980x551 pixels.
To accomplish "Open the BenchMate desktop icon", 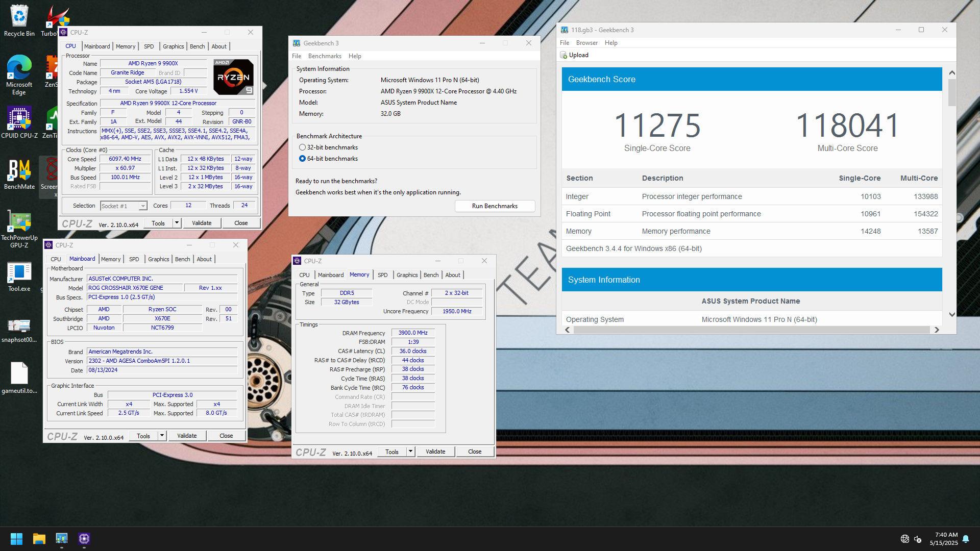I will (x=19, y=173).
